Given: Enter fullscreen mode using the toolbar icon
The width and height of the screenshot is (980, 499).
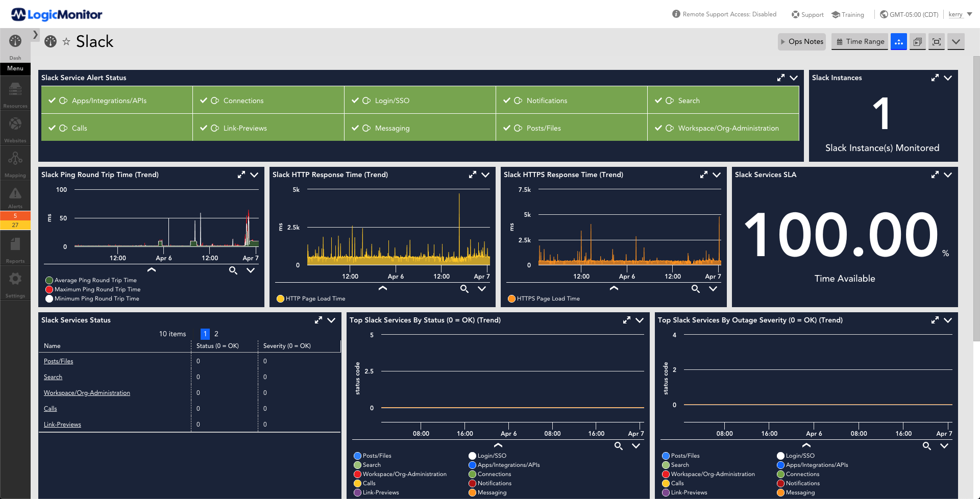Looking at the screenshot, I should (x=936, y=41).
